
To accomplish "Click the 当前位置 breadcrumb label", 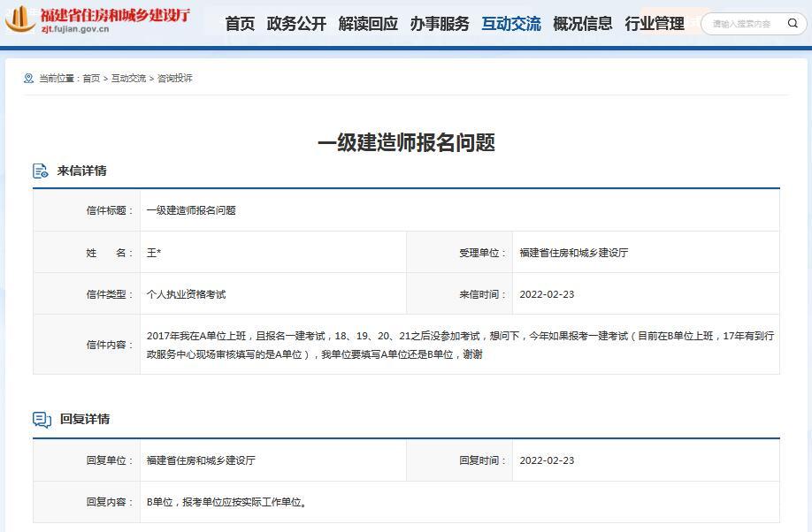I will tap(58, 78).
